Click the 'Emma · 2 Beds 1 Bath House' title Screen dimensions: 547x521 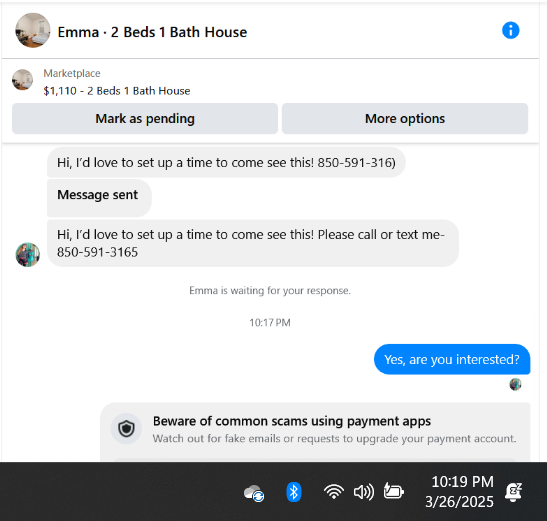(x=152, y=32)
